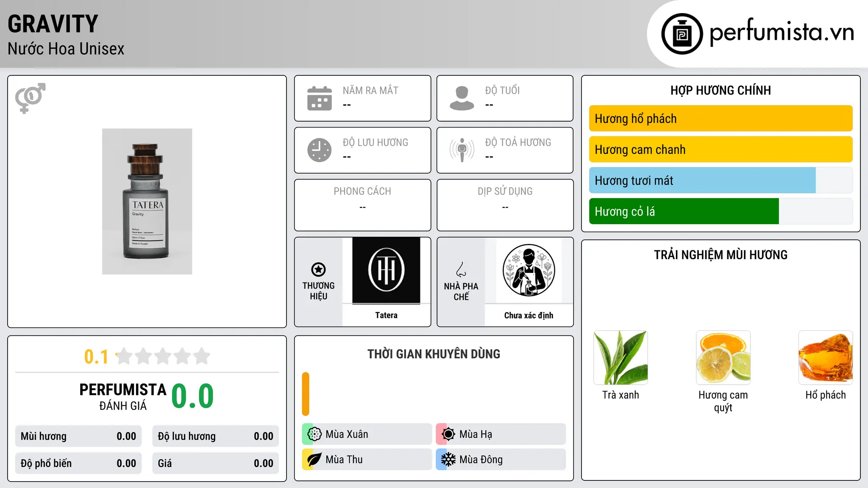This screenshot has height=488, width=868.
Task: Click the ĐỘ TOẢ HƯƠNG label
Action: coord(518,142)
